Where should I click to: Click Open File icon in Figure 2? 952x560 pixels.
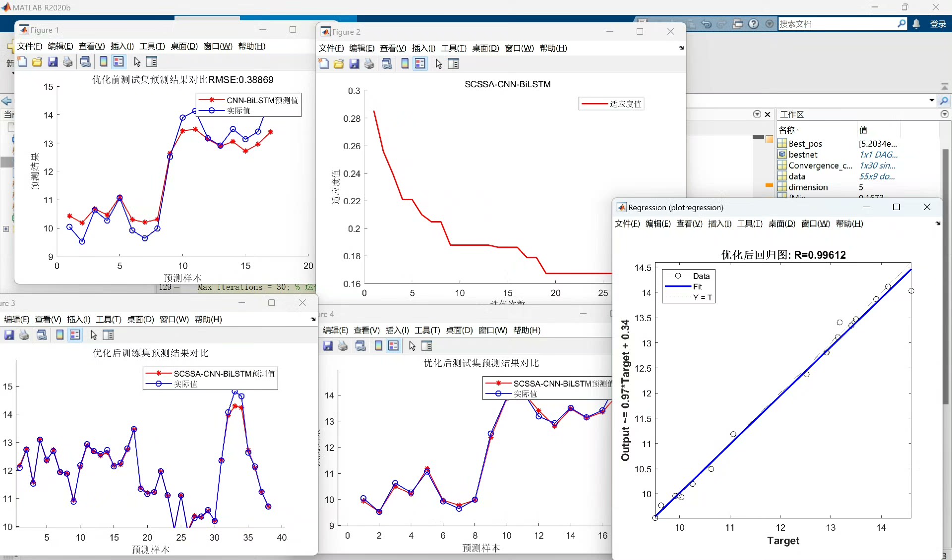[x=339, y=63]
